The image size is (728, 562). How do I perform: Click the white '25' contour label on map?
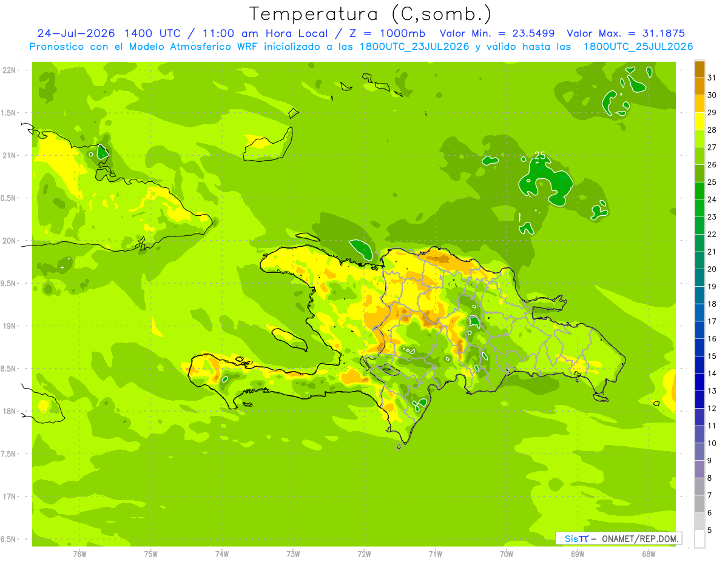pos(540,156)
